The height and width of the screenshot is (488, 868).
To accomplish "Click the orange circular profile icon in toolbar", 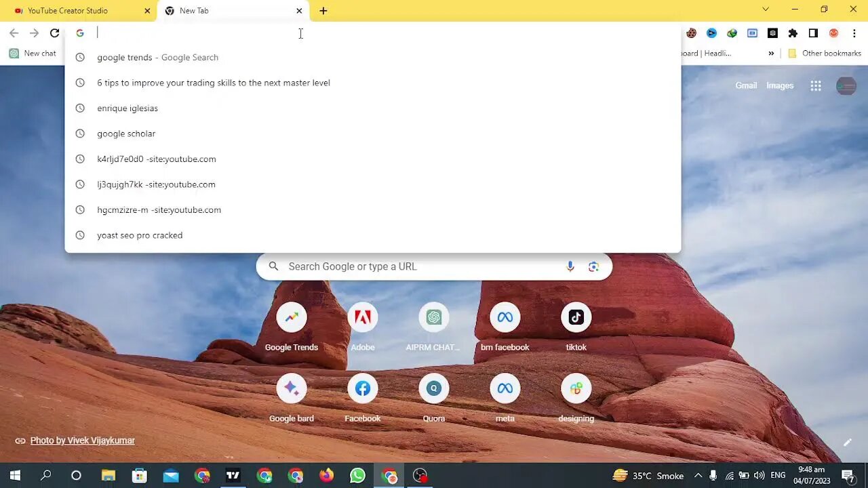I will [x=833, y=33].
